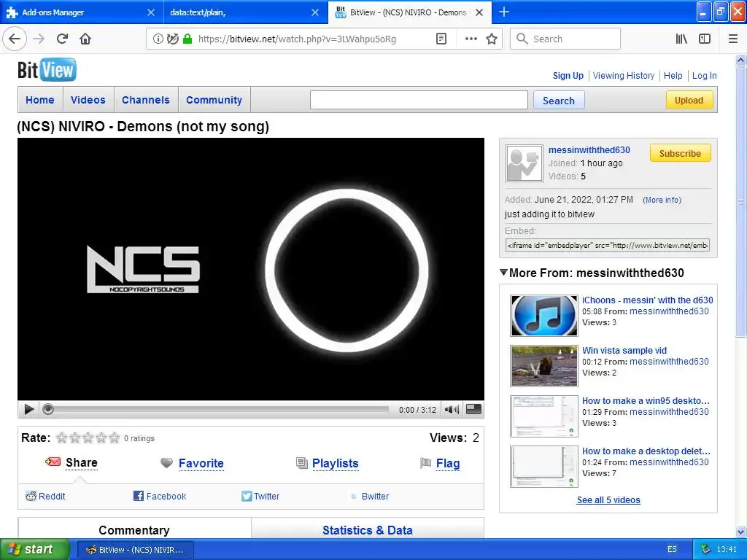Toggle reader view icon in address bar
The height and width of the screenshot is (560, 747).
click(x=441, y=39)
